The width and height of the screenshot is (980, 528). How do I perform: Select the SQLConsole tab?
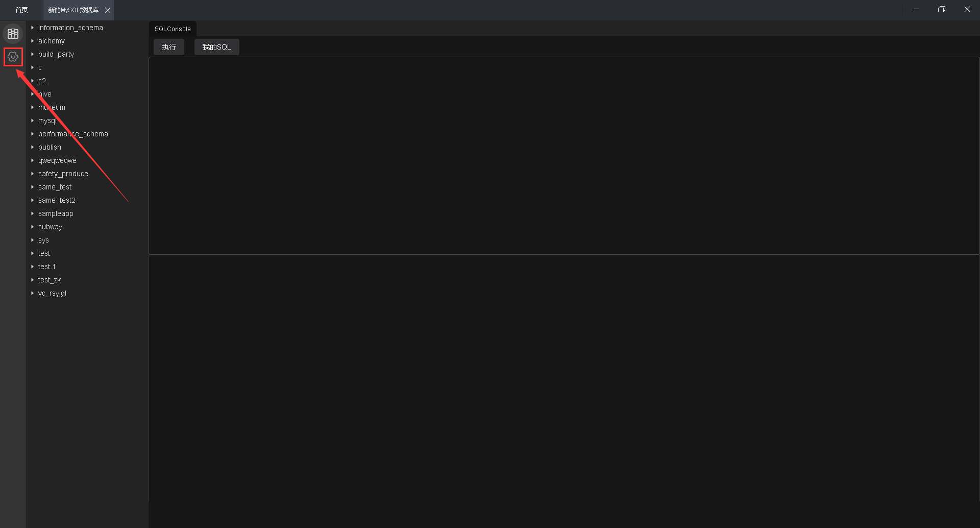point(173,29)
